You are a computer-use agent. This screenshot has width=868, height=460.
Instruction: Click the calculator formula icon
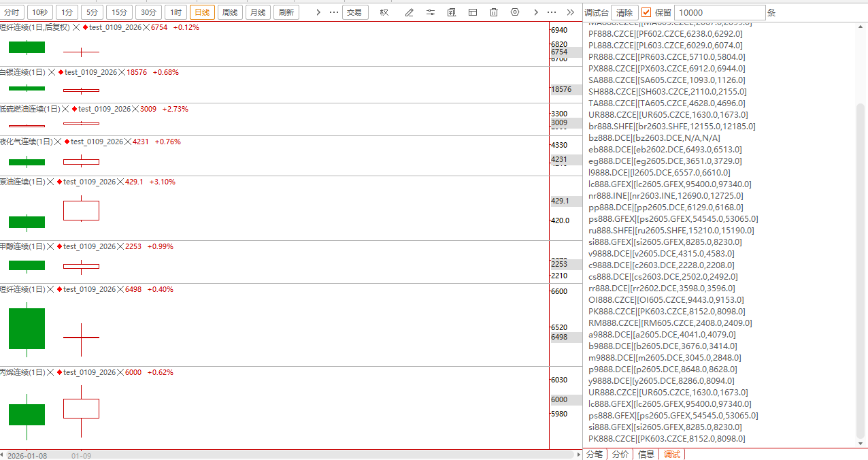click(x=452, y=12)
